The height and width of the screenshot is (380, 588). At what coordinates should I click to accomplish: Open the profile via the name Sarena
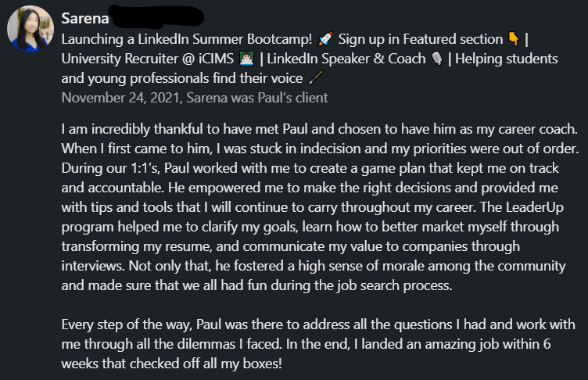tap(84, 17)
